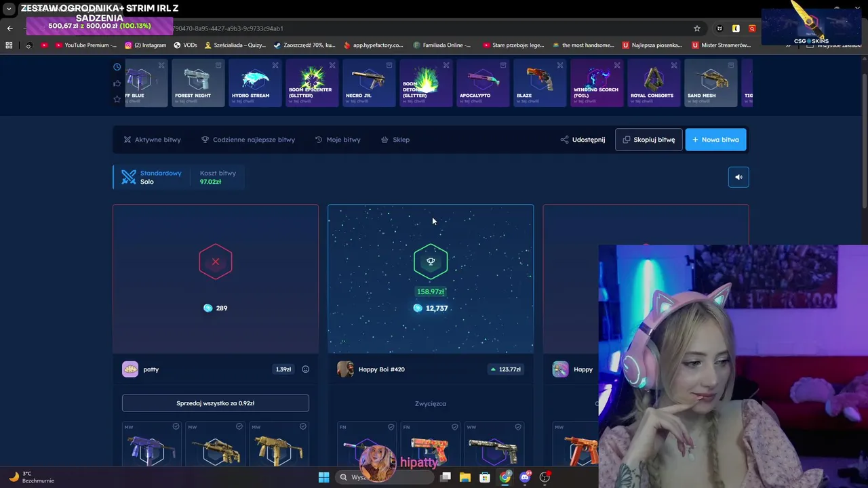This screenshot has height=488, width=868.
Task: Open Hydro Stream drop thumbnail
Action: (255, 83)
